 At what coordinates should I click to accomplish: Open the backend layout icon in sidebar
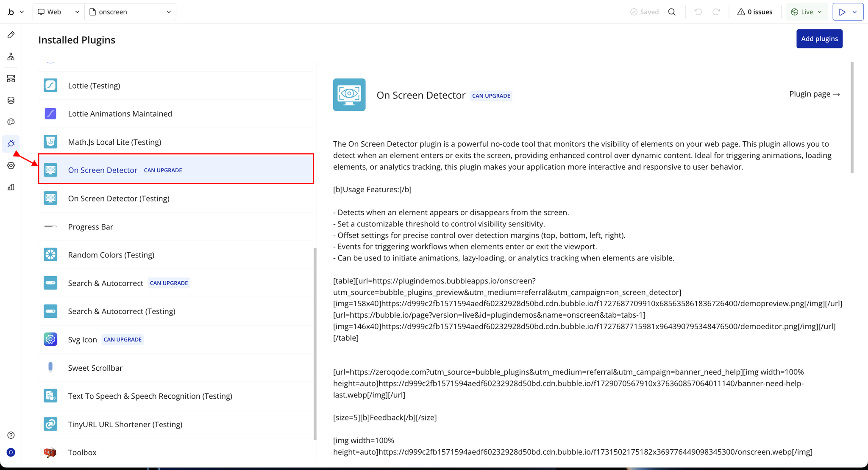(x=11, y=78)
